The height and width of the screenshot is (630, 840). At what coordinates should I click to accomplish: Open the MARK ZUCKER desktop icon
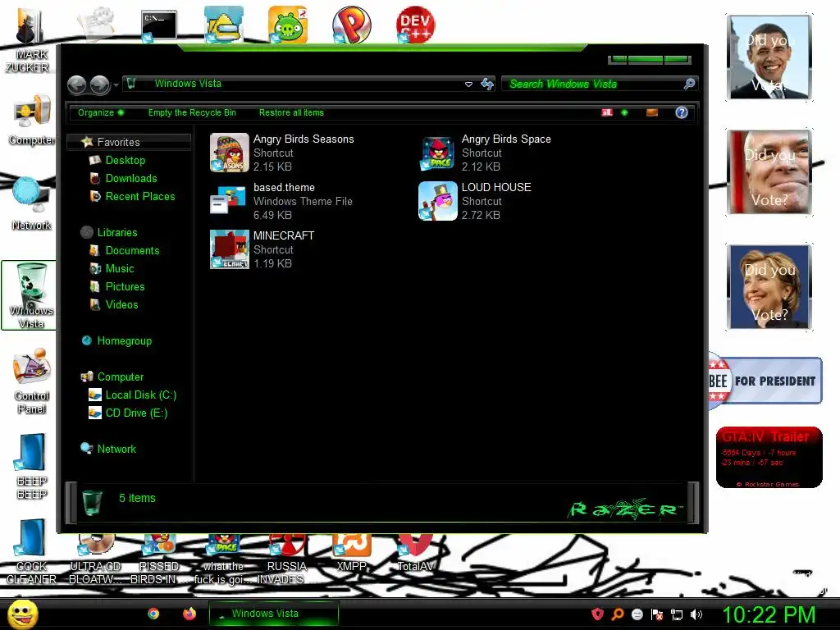[29, 40]
